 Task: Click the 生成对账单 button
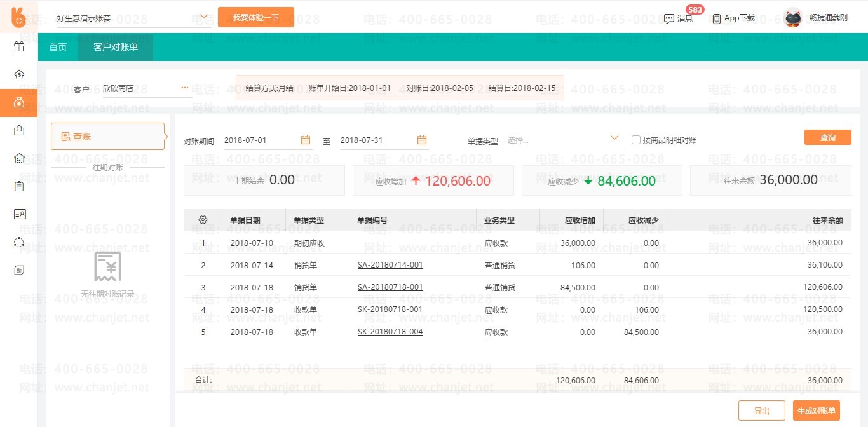tap(817, 411)
